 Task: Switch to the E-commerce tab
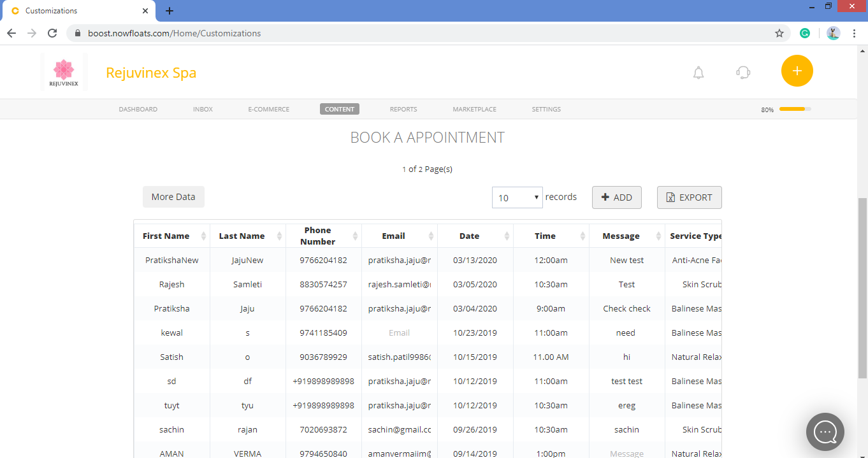click(268, 109)
